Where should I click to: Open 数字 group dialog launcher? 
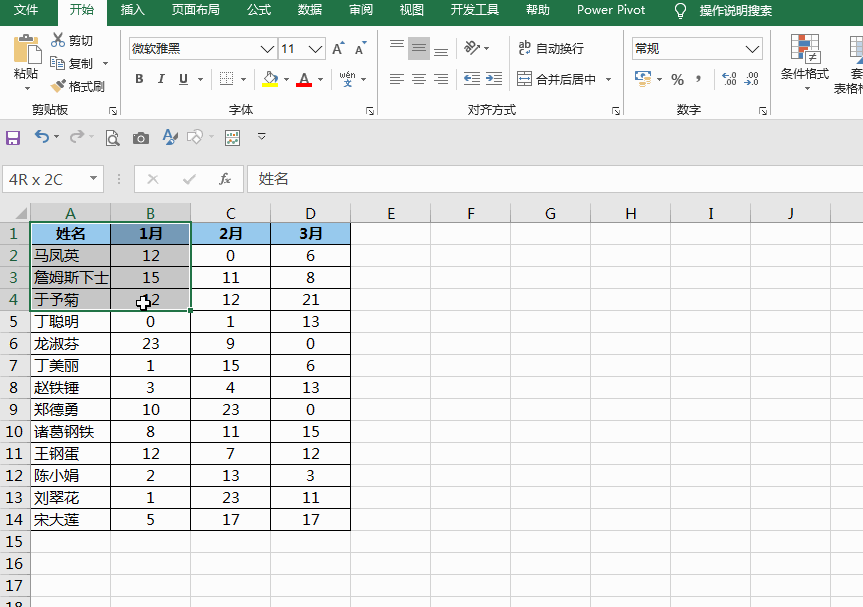[763, 111]
